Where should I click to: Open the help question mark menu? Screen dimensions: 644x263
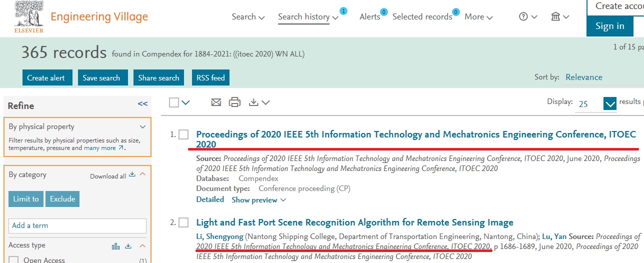click(x=528, y=16)
